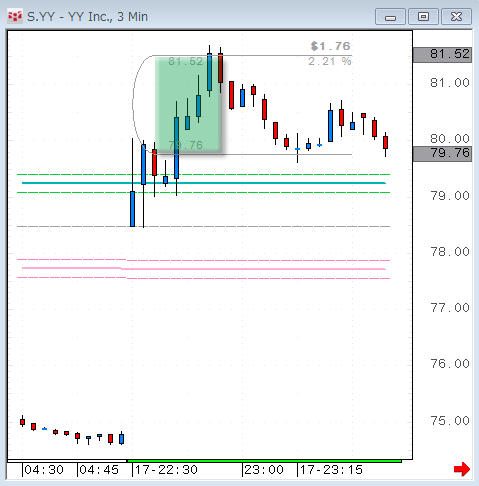Click the gray dashed horizontal line
The height and width of the screenshot is (486, 479).
coord(203,227)
